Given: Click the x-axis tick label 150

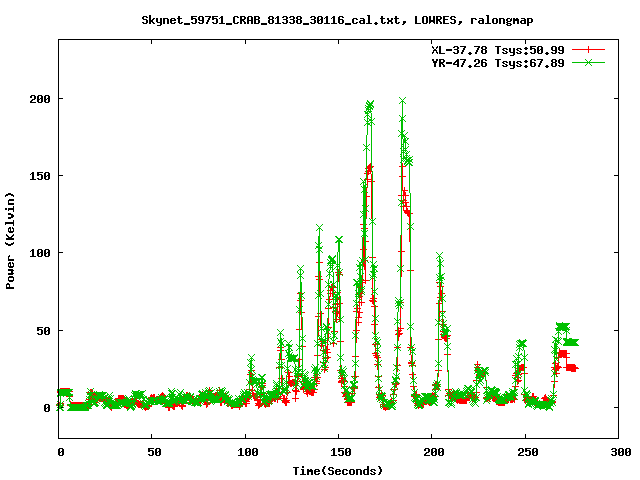Looking at the screenshot, I should tap(341, 452).
